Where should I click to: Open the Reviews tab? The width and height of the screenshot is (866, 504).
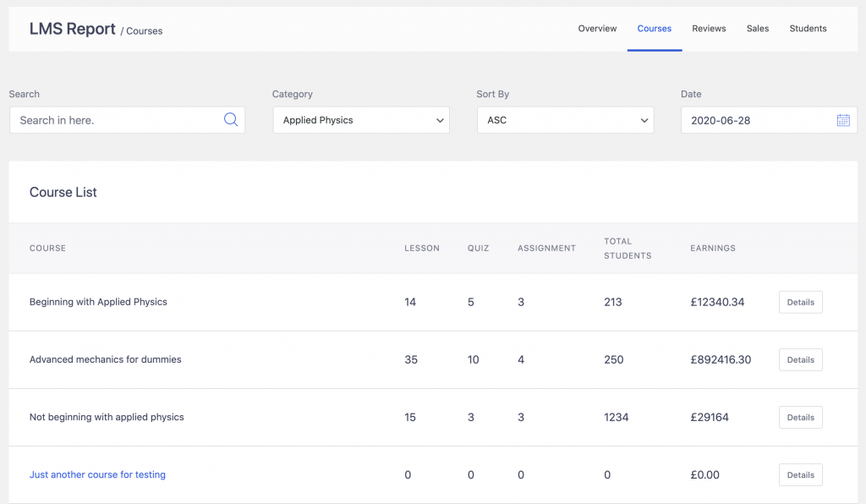click(x=709, y=28)
